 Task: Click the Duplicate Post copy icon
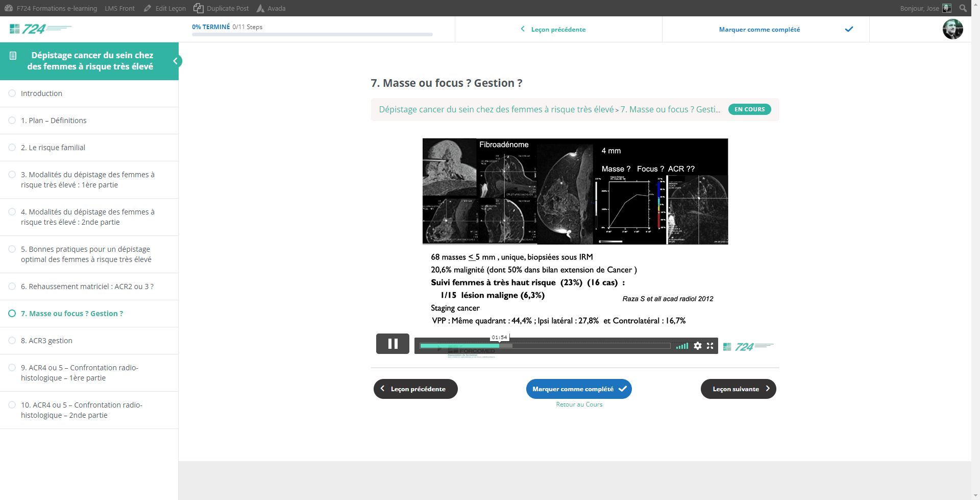point(199,8)
